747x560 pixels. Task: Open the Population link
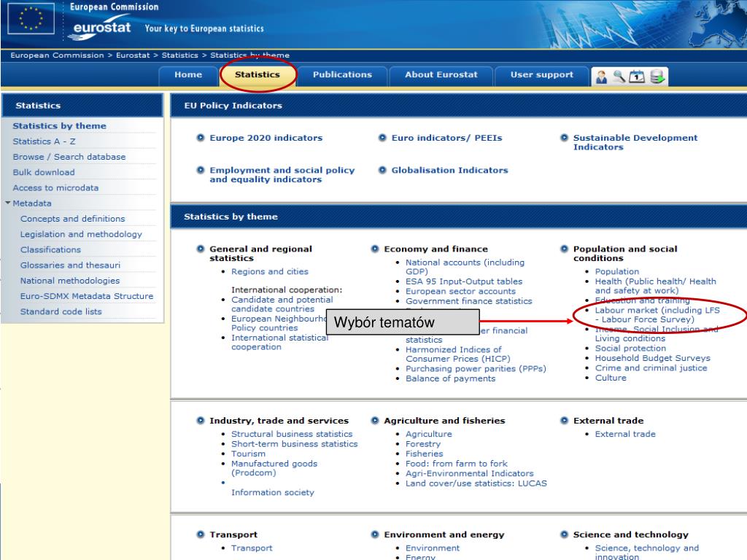(x=617, y=271)
